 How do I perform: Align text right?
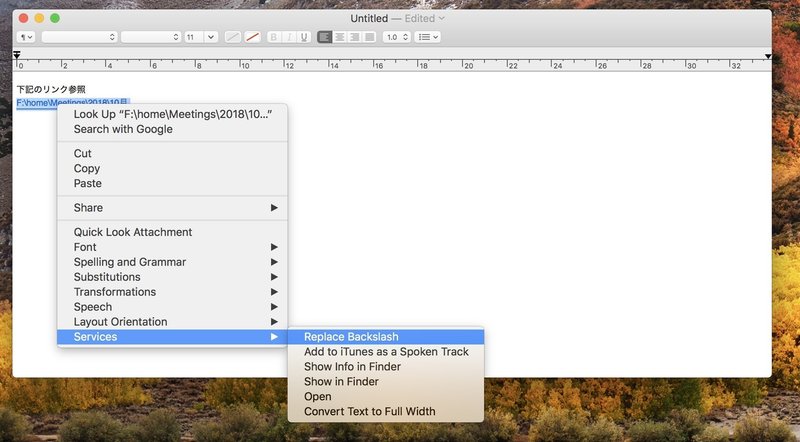(355, 37)
